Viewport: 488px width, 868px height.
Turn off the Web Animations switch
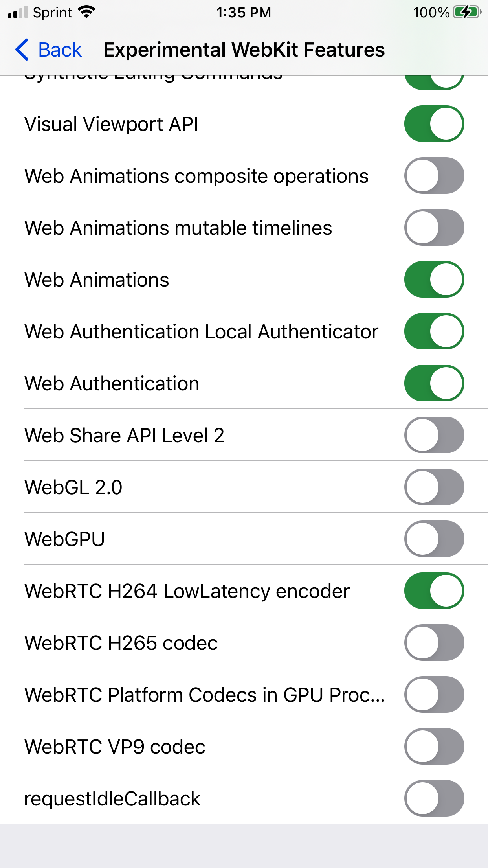pyautogui.click(x=434, y=280)
